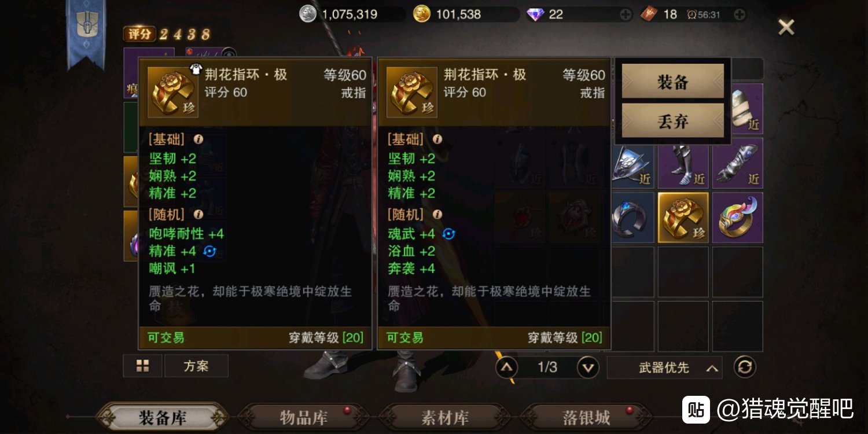Select the golden rose ring in inventory
This screenshot has width=868, height=434.
[683, 218]
